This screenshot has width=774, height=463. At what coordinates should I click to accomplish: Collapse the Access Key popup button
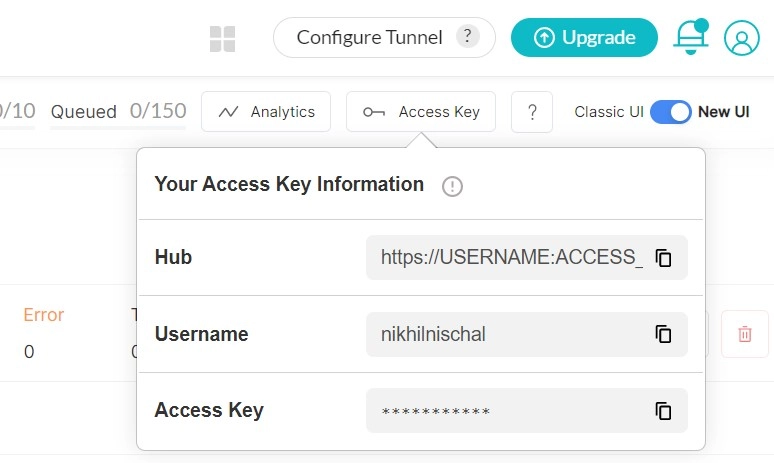coord(421,112)
